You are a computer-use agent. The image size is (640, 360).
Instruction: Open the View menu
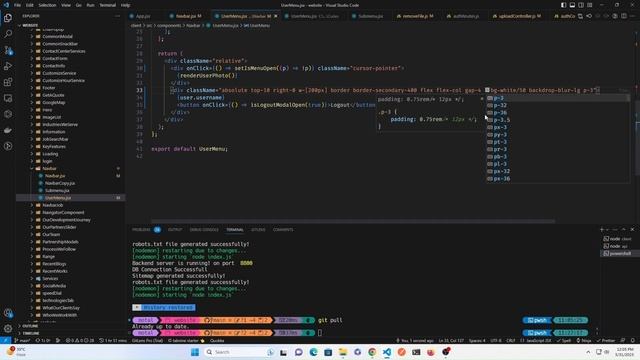(66, 5)
